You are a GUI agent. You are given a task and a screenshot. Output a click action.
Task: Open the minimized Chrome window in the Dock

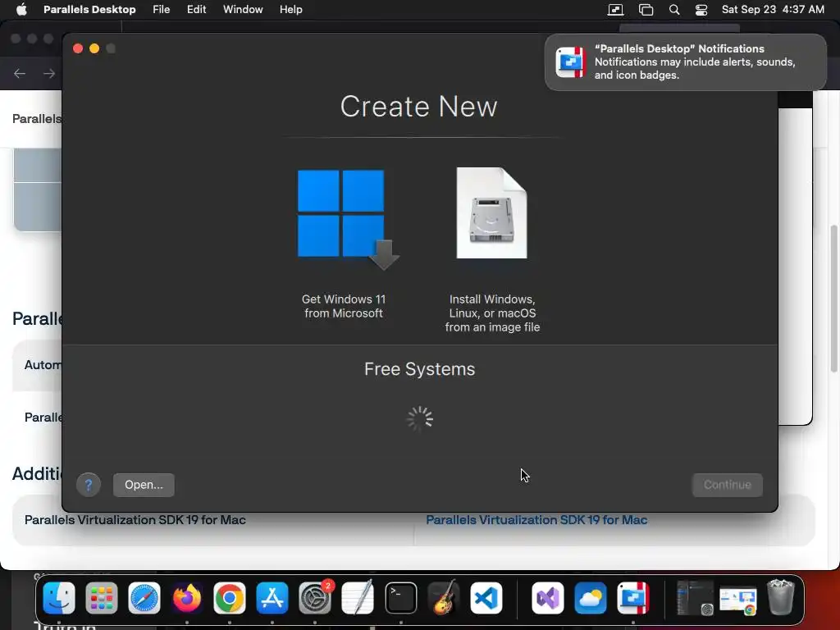tap(738, 600)
